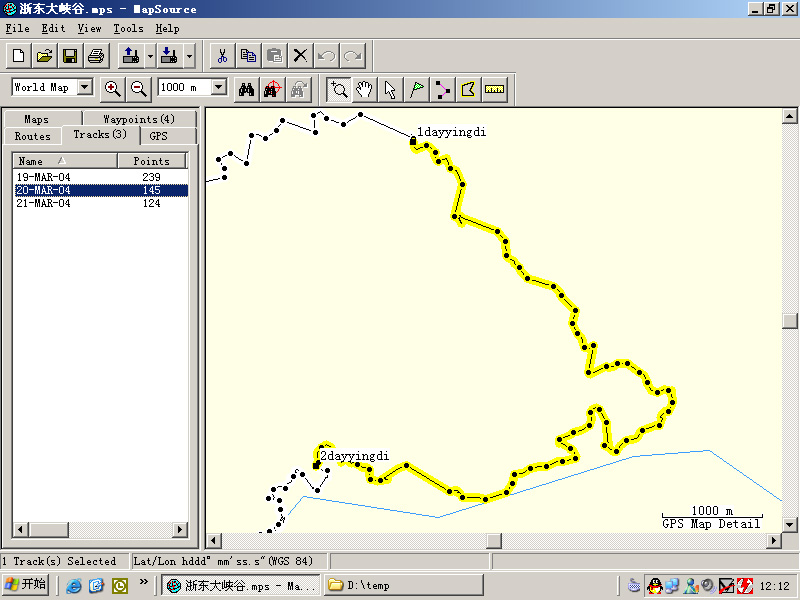Switch to the Routes tab
This screenshot has width=800, height=600.
(x=33, y=136)
